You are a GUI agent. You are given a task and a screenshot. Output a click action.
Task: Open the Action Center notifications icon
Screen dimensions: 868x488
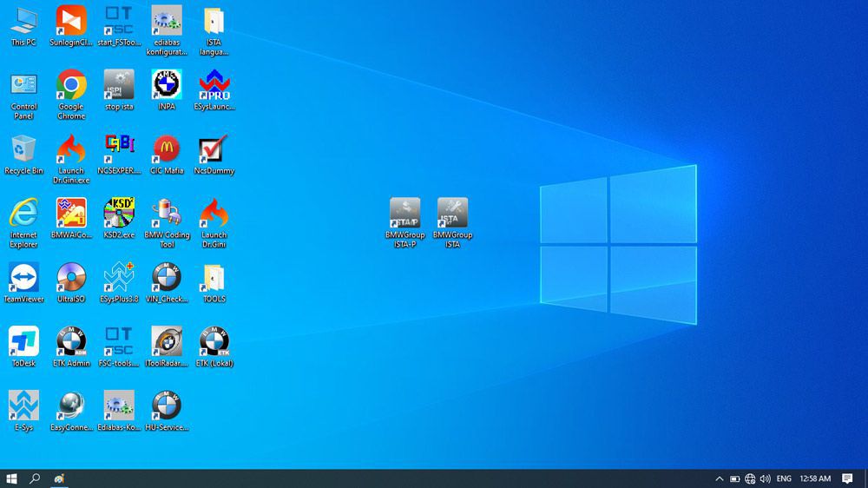(847, 478)
